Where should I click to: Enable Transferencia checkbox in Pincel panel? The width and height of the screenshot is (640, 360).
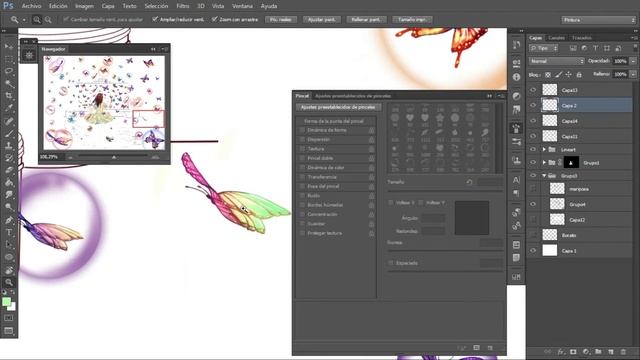click(302, 177)
